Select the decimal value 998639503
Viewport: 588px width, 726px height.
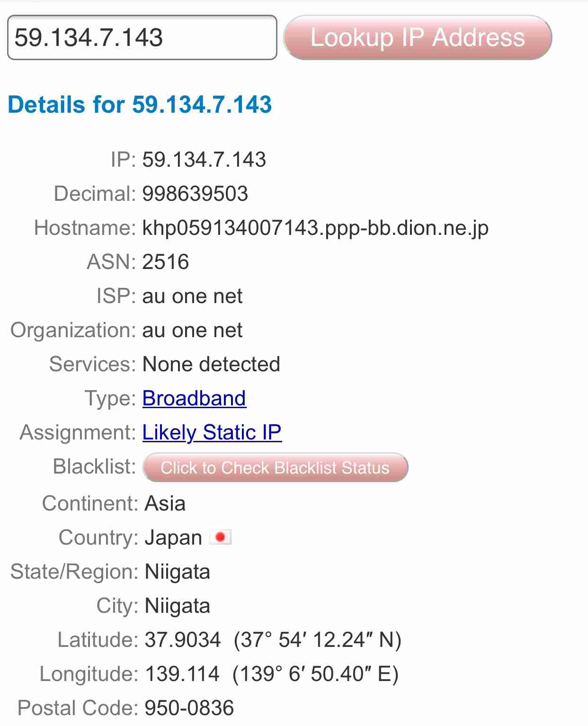click(195, 194)
